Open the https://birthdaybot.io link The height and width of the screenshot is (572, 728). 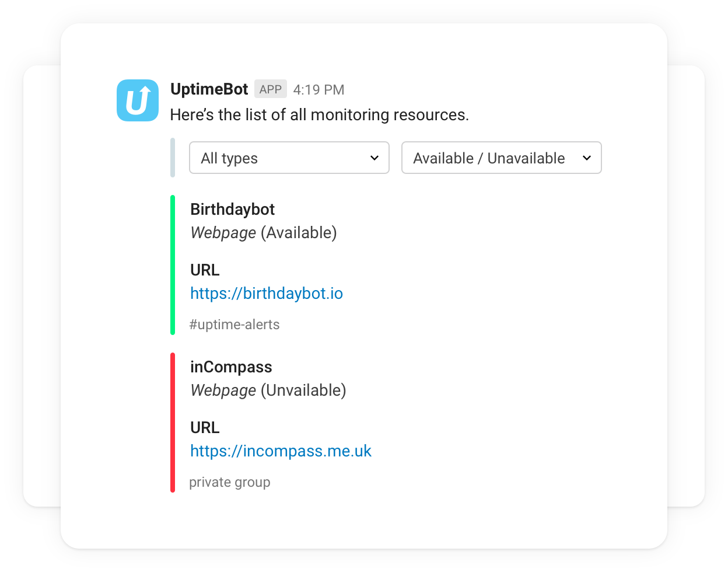[267, 293]
